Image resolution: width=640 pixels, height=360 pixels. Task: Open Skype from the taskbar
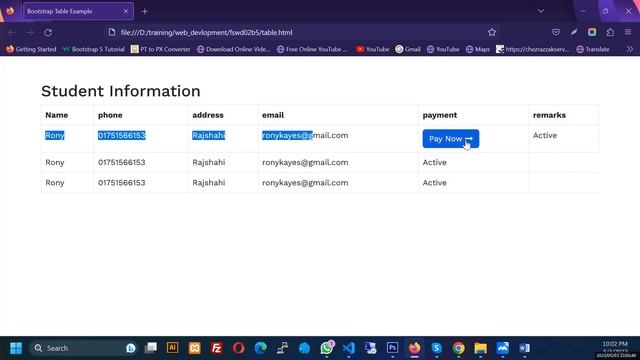coord(436,348)
